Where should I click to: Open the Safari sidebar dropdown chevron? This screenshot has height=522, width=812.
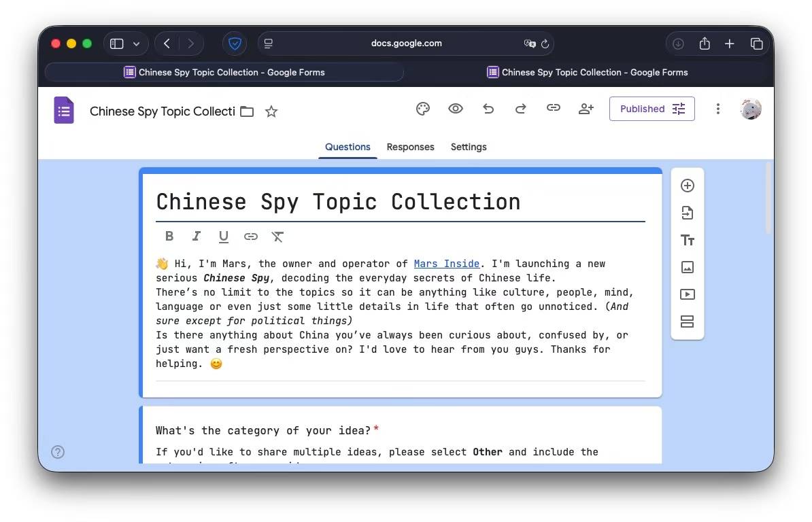(137, 43)
